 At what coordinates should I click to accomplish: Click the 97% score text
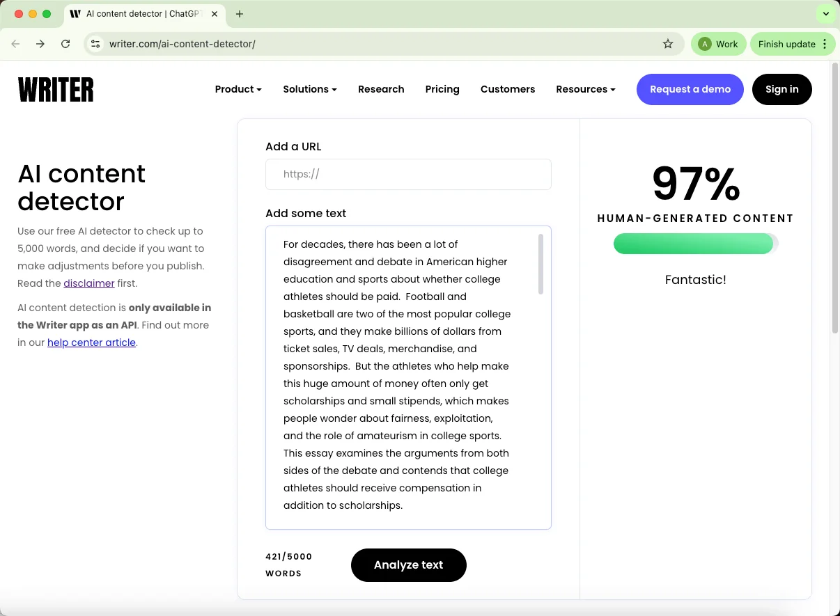point(696,183)
